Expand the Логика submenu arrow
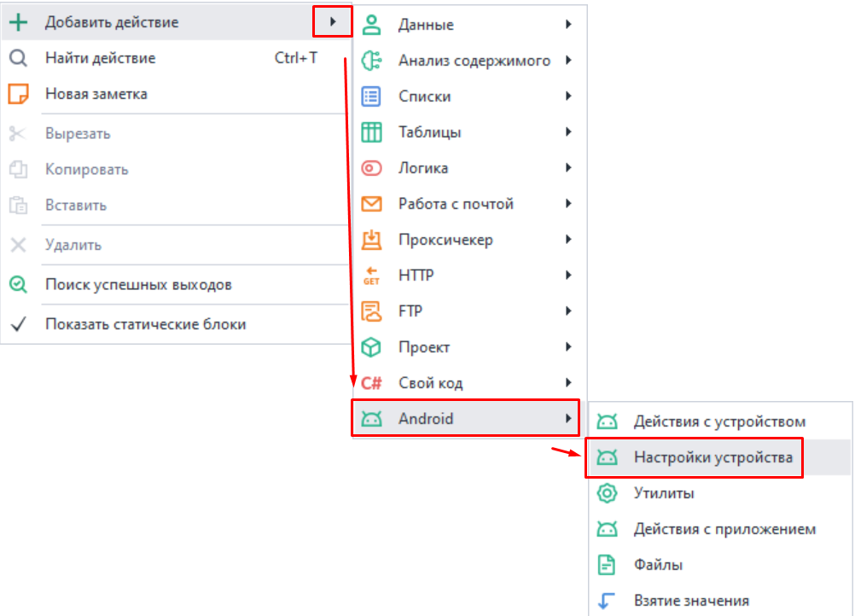The width and height of the screenshot is (855, 616). pyautogui.click(x=568, y=168)
